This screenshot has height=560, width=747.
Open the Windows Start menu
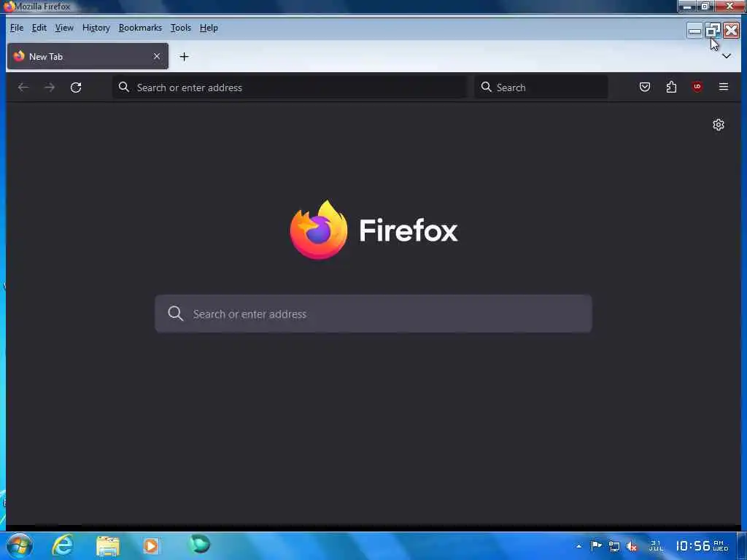pyautogui.click(x=19, y=545)
